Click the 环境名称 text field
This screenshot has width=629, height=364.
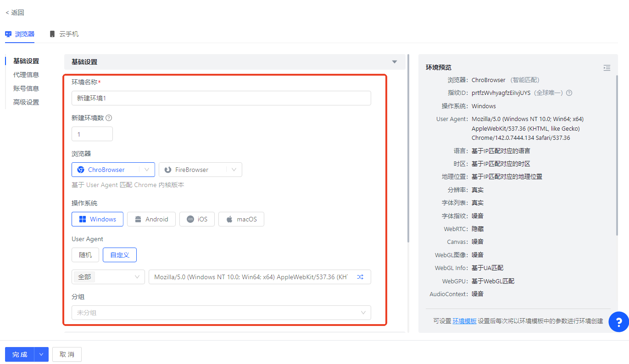(221, 98)
